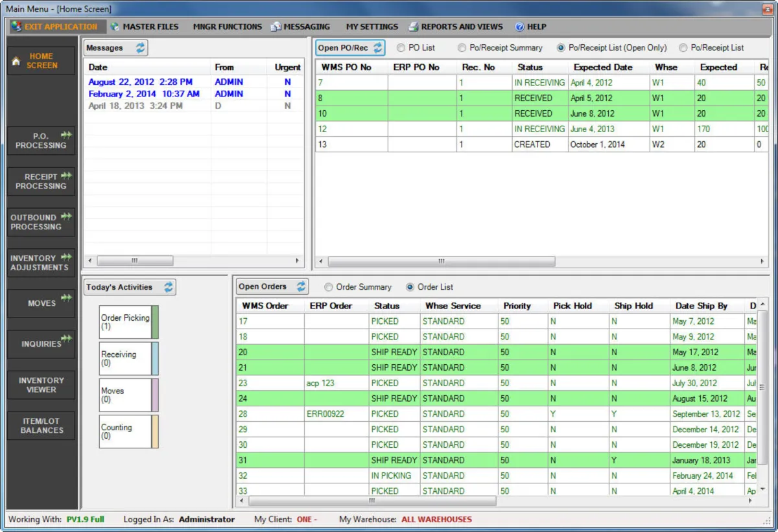This screenshot has height=532, width=778.
Task: Refresh the Open PO/Rec list
Action: 378,48
